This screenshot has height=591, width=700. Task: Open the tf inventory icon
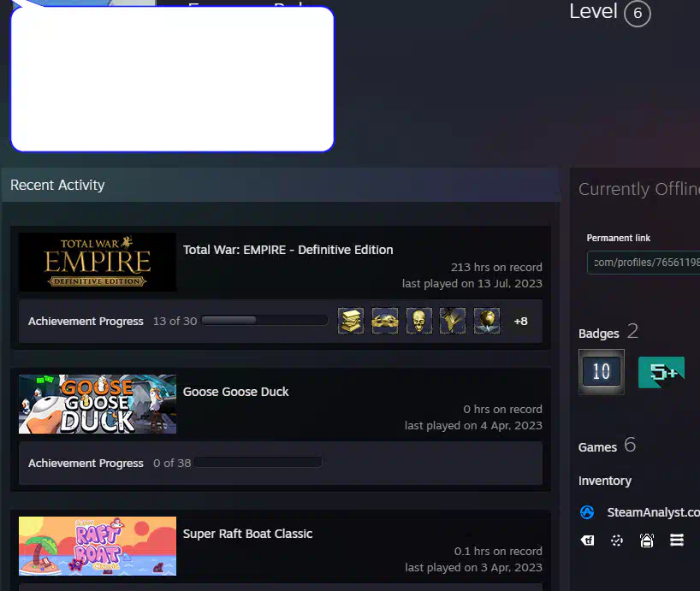click(x=587, y=541)
